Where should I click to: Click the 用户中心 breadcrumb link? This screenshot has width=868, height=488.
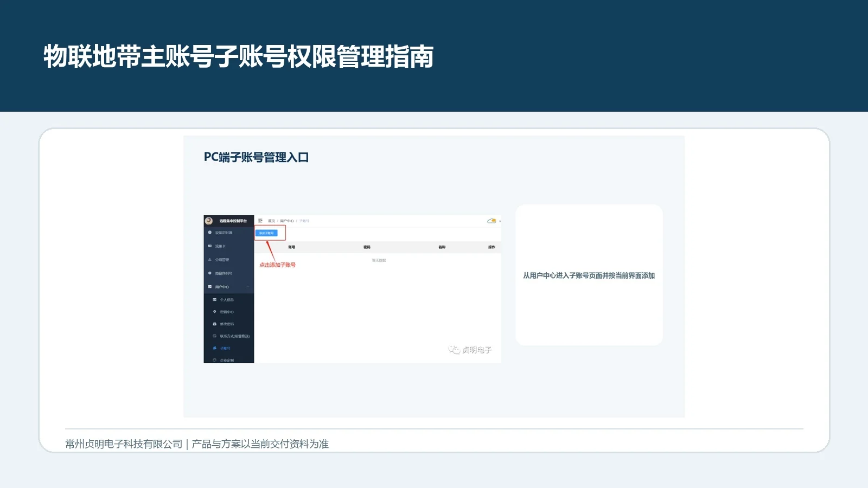point(287,221)
